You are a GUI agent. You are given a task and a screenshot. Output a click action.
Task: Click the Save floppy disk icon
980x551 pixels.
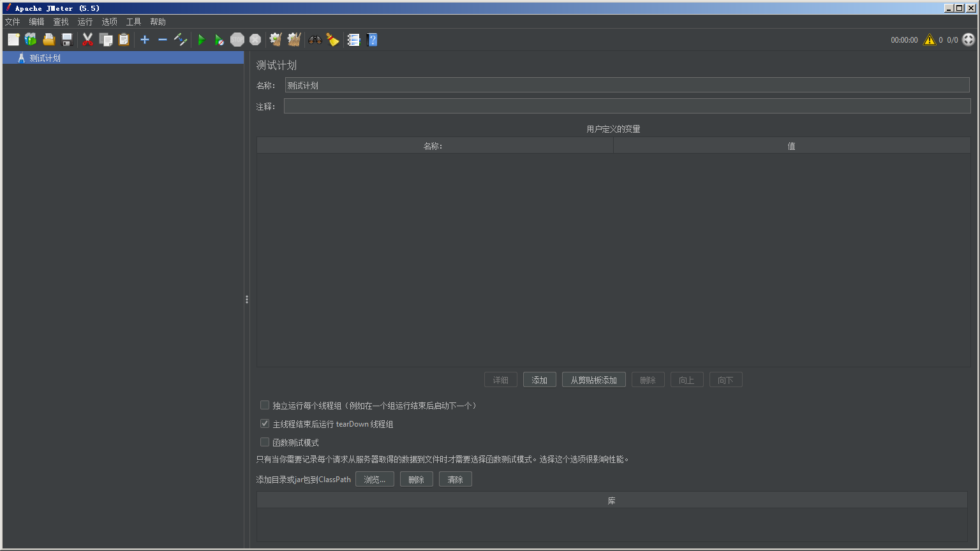click(67, 40)
